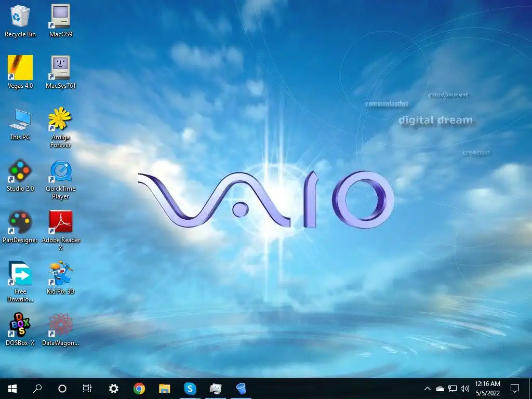
Task: Click the taskbar Search magnifier
Action: click(x=37, y=389)
